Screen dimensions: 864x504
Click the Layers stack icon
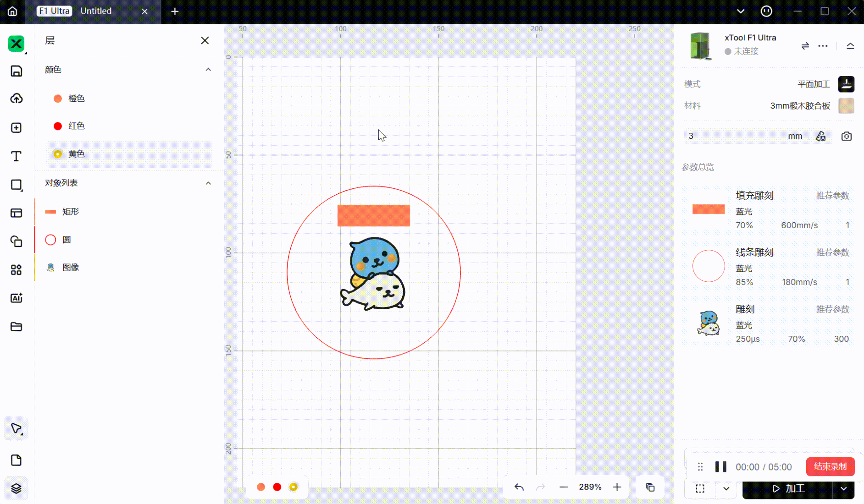pos(16,488)
